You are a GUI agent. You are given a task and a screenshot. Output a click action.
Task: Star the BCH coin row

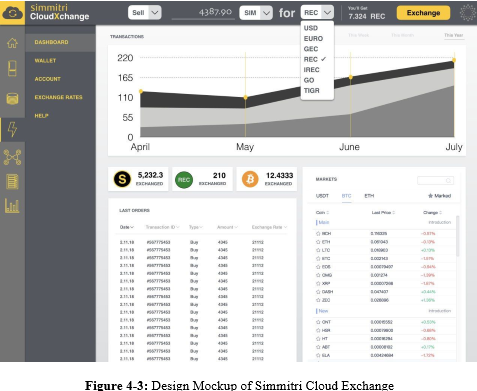pos(318,234)
